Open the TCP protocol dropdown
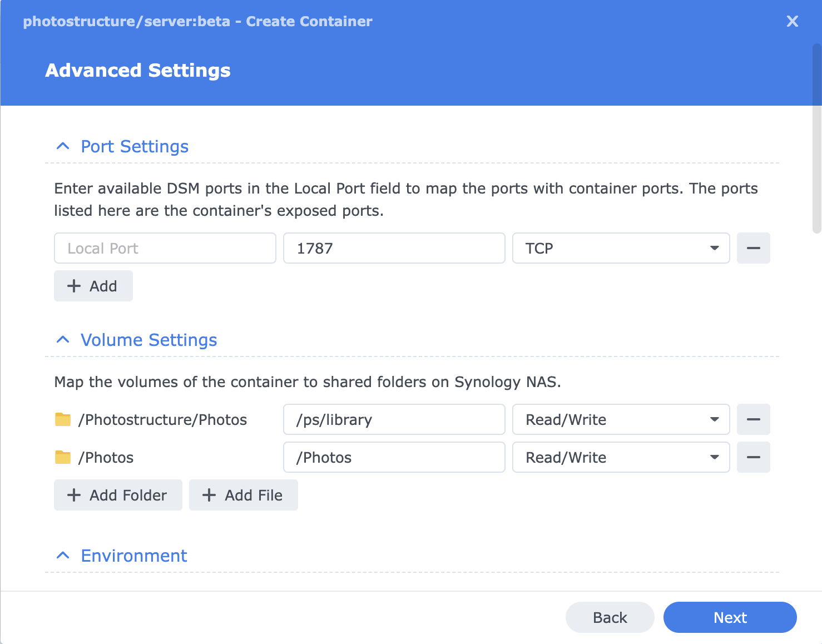822x644 pixels. tap(714, 248)
